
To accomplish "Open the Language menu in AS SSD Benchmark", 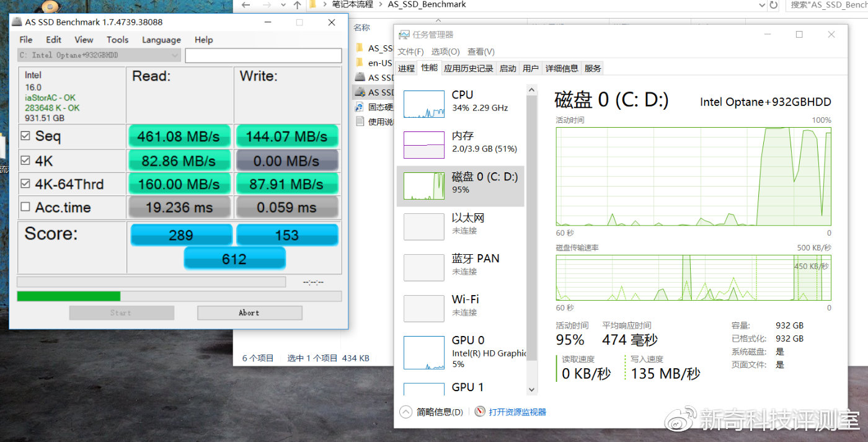I will click(161, 40).
